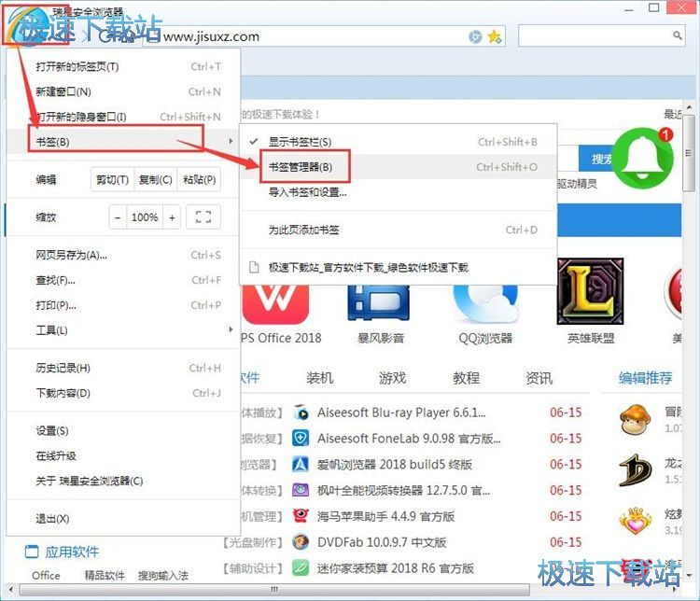Screen dimensions: 700x601
Task: Select 网页另存为(A)... menu item
Action: [x=123, y=255]
